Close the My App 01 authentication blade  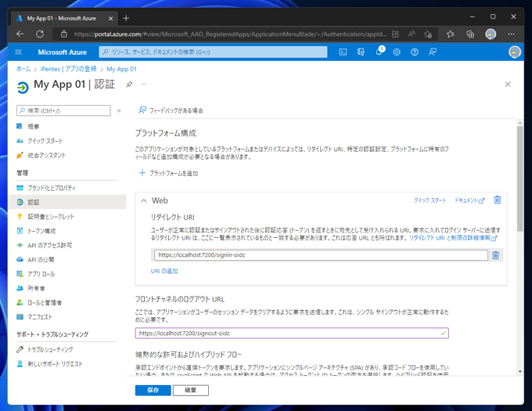coord(508,85)
